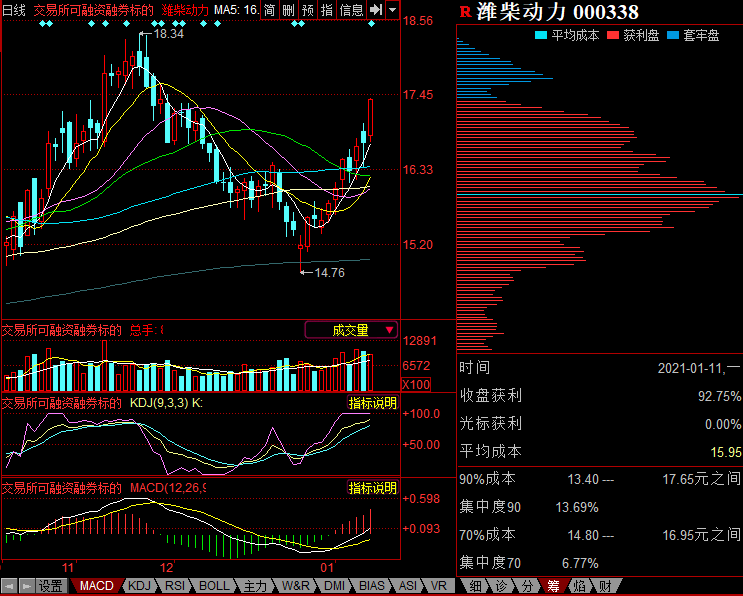This screenshot has height=596, width=743.
Task: Click the scroll-left arrow at bottom left
Action: tap(9, 586)
